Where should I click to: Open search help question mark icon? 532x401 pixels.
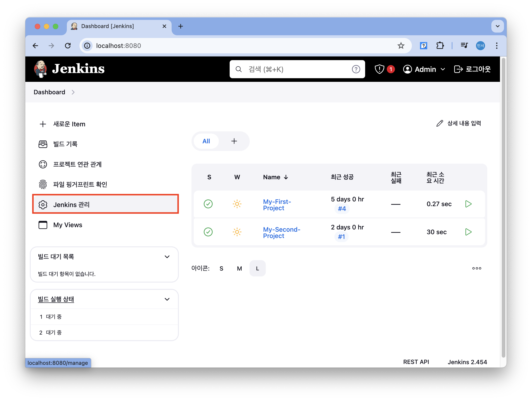(356, 69)
